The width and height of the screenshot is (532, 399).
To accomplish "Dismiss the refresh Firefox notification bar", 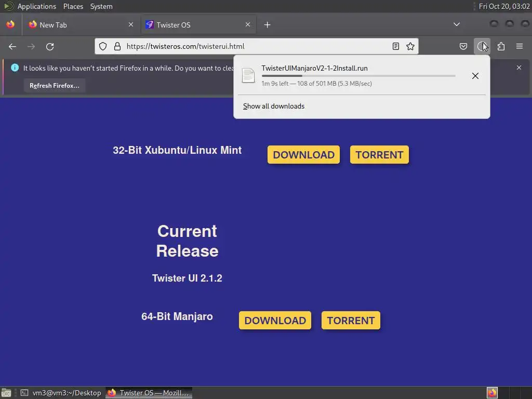I will (x=519, y=68).
